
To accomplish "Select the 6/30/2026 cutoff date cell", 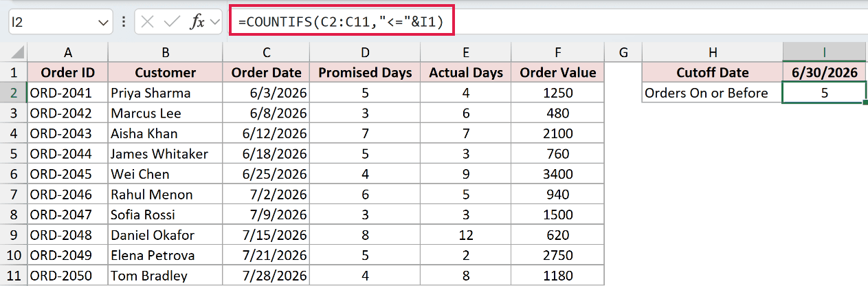I will pos(824,73).
